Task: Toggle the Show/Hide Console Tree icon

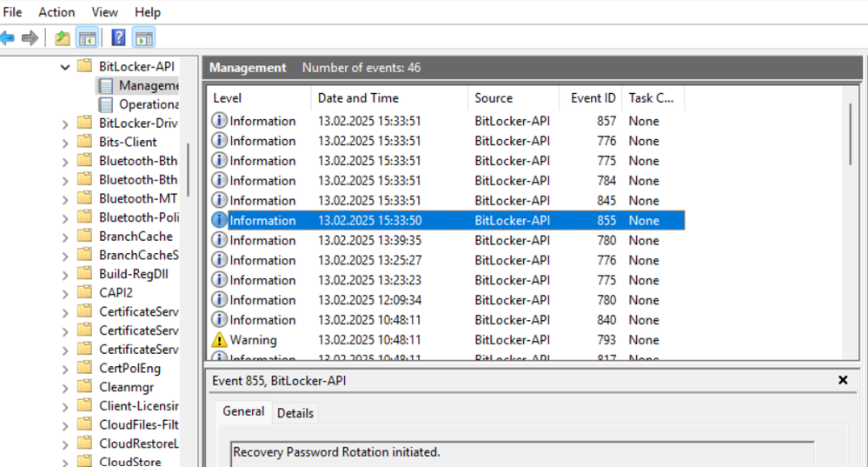Action: 88,38
